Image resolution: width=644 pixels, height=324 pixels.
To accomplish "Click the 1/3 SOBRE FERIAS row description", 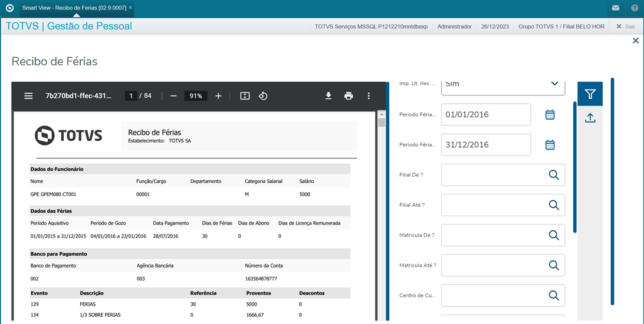I will point(100,315).
